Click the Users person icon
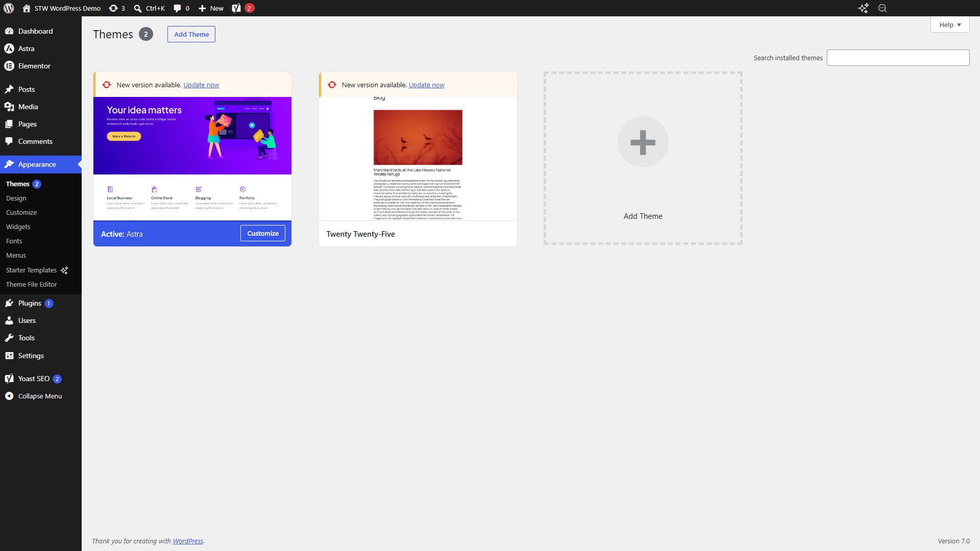The image size is (980, 551). pyautogui.click(x=9, y=320)
